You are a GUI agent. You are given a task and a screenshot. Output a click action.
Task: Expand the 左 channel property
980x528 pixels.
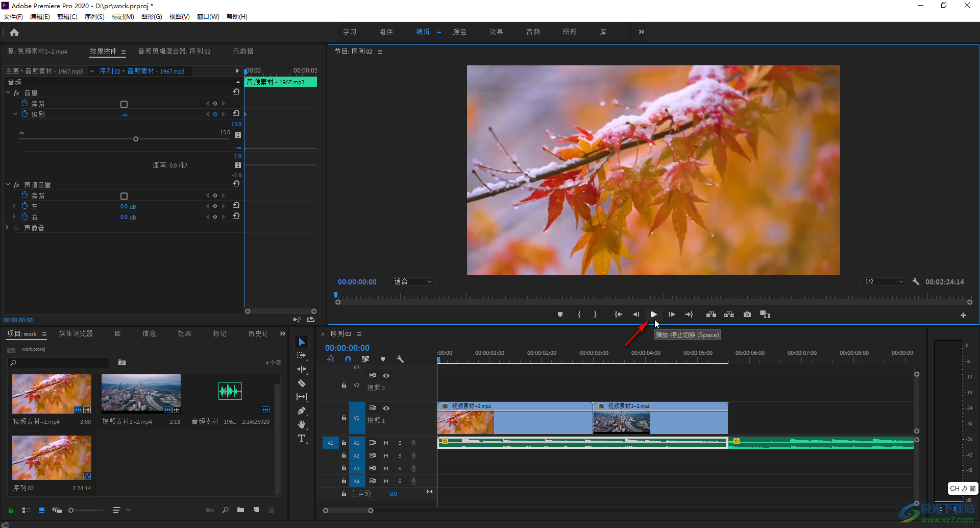14,206
